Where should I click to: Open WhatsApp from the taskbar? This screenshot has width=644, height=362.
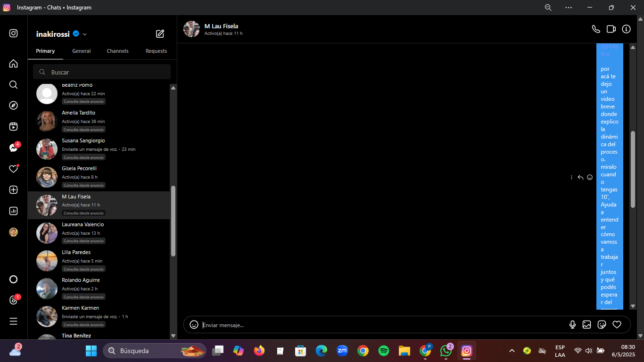point(446,351)
